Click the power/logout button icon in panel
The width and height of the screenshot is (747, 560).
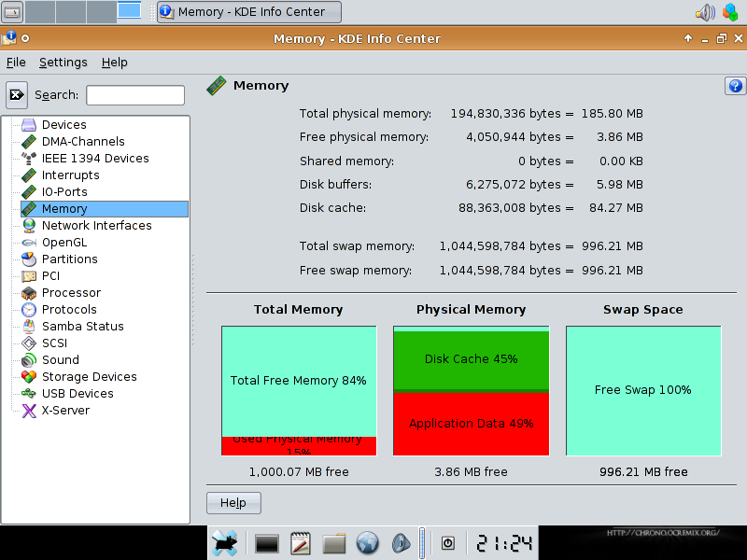pos(448,543)
